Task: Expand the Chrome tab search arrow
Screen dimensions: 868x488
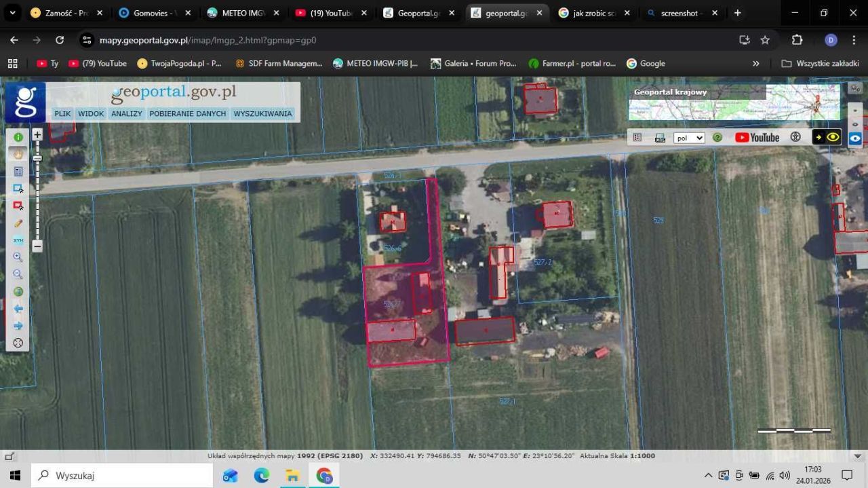Action: (12, 13)
